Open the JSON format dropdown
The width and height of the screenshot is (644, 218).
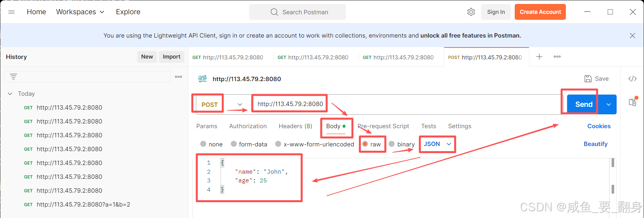(x=437, y=144)
